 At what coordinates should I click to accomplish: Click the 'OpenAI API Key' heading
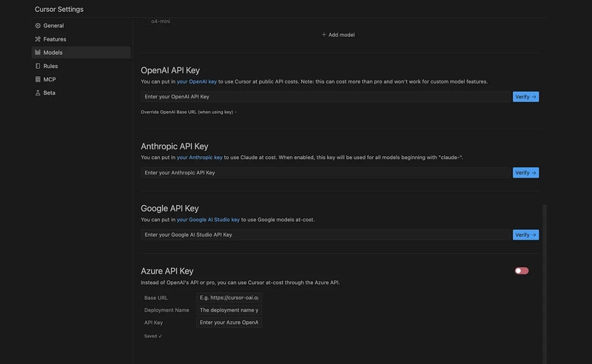coord(170,70)
